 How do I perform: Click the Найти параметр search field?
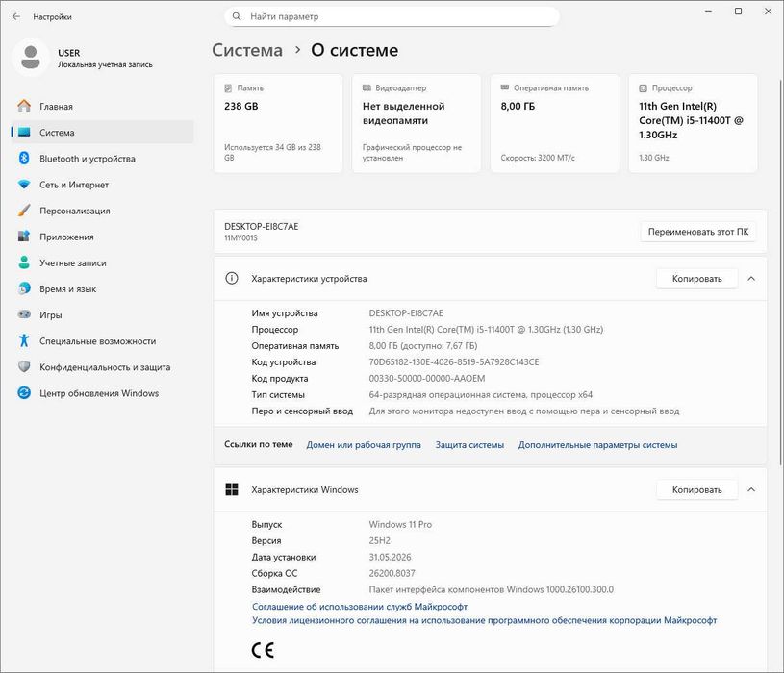pyautogui.click(x=392, y=16)
